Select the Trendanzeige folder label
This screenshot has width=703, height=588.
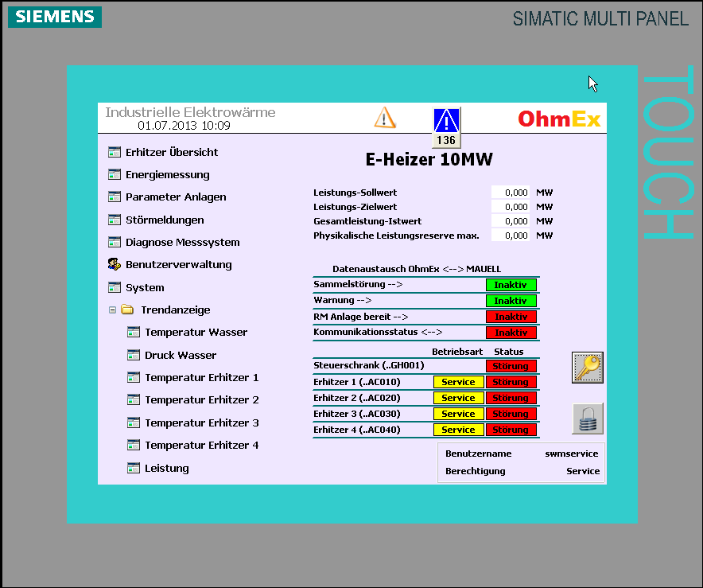coord(175,310)
